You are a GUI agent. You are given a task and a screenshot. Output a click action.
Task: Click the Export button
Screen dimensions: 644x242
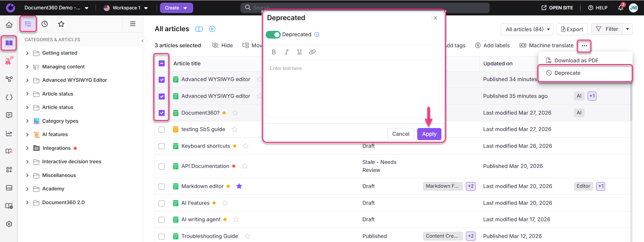tap(572, 29)
